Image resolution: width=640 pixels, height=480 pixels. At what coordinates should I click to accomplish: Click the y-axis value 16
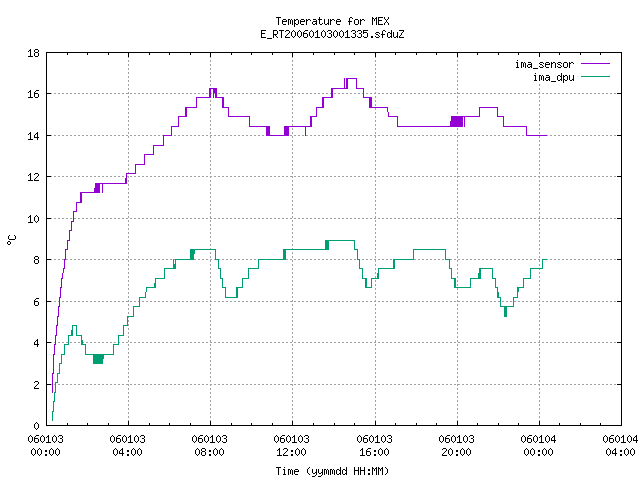click(33, 94)
